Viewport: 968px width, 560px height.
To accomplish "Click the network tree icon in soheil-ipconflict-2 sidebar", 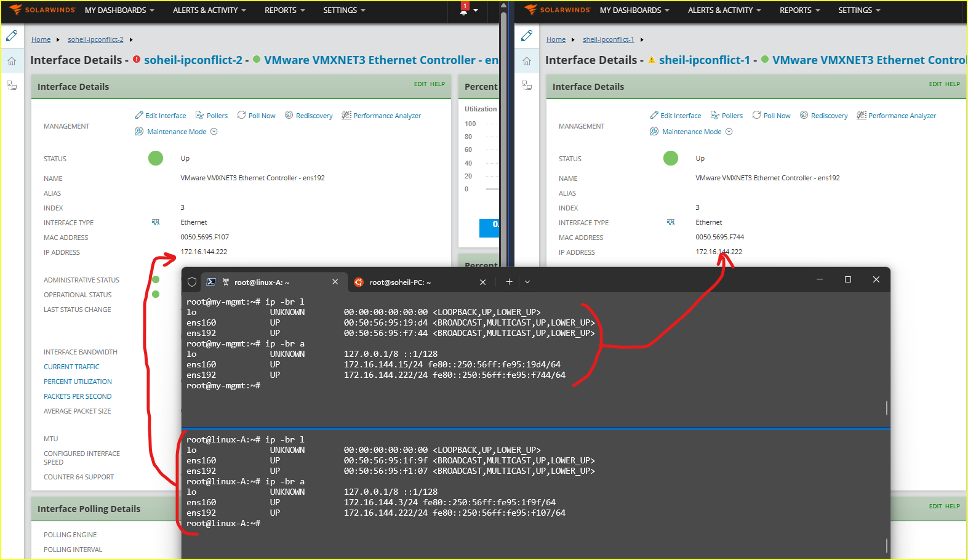I will 12,85.
